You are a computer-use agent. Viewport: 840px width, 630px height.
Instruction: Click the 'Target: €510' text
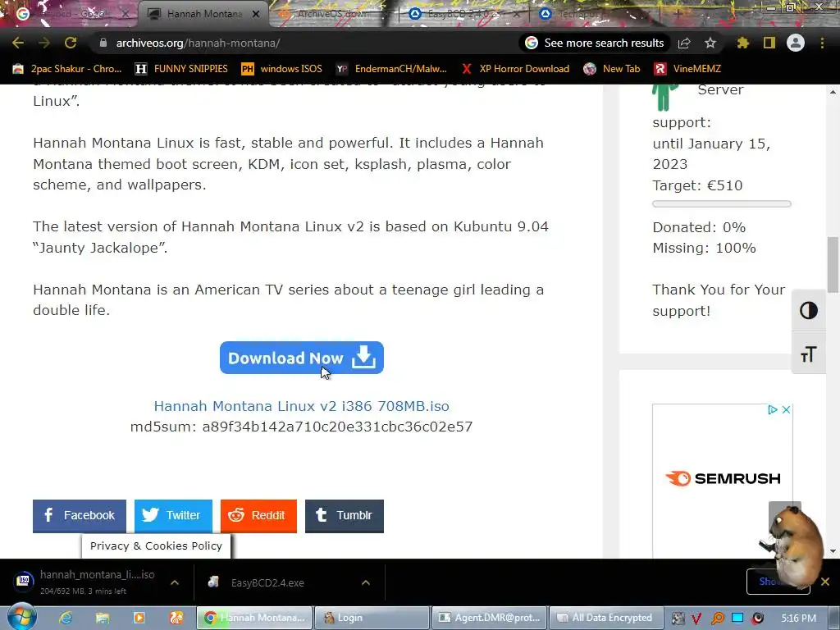[x=697, y=185]
